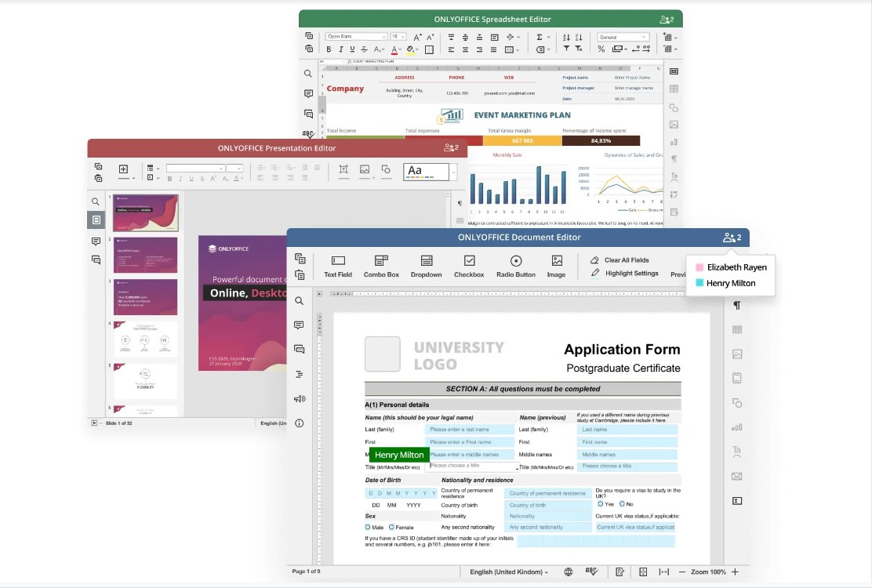Zoom out with the minus button
The image size is (872, 588).
click(x=681, y=572)
